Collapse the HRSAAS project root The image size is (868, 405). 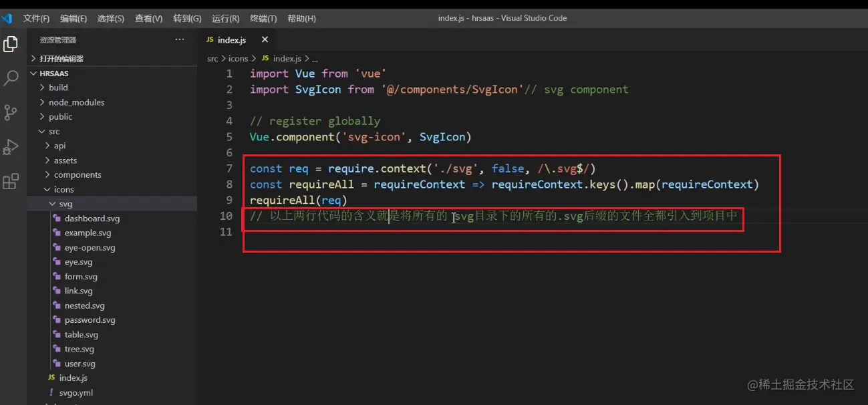[x=112, y=74]
